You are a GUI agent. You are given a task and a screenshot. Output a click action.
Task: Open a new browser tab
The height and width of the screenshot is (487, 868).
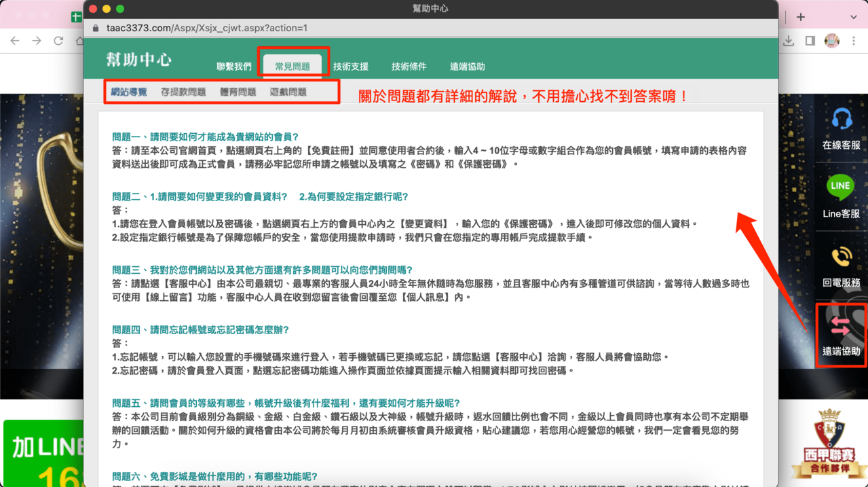click(x=801, y=16)
